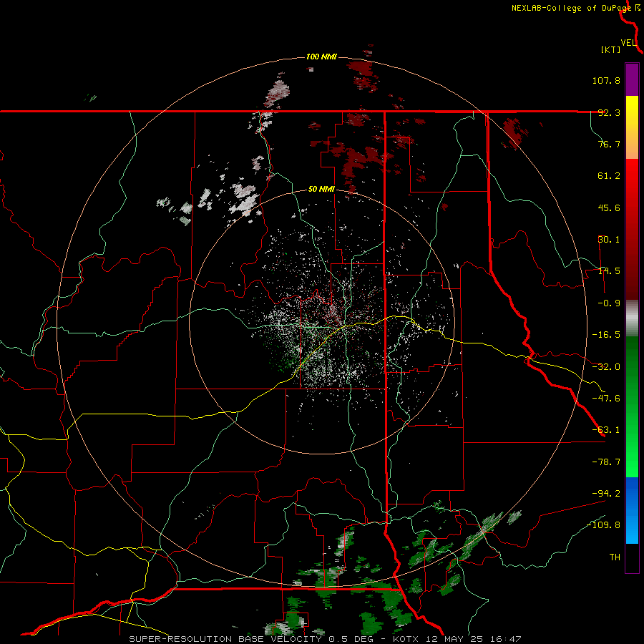Screen dimensions: 644x644
Task: Select the -109.8 legend value
Action: tap(604, 525)
